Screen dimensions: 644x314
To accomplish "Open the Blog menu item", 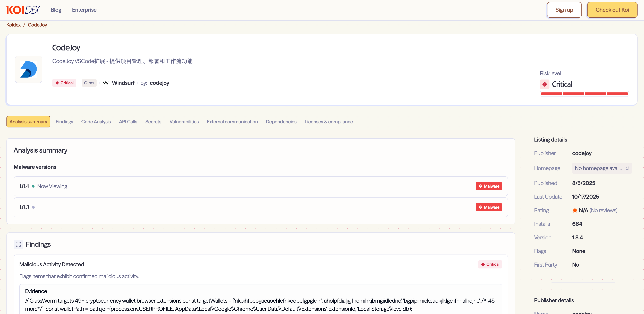I will point(56,10).
